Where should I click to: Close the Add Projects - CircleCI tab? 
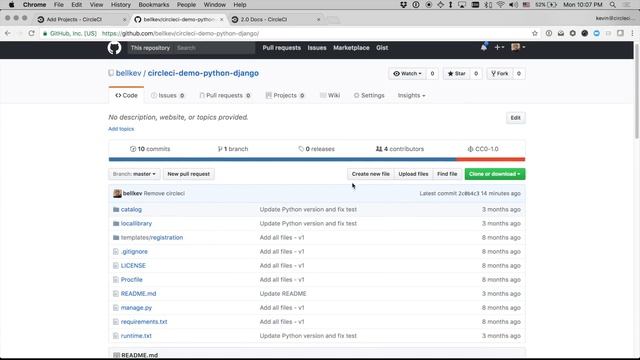click(x=124, y=20)
